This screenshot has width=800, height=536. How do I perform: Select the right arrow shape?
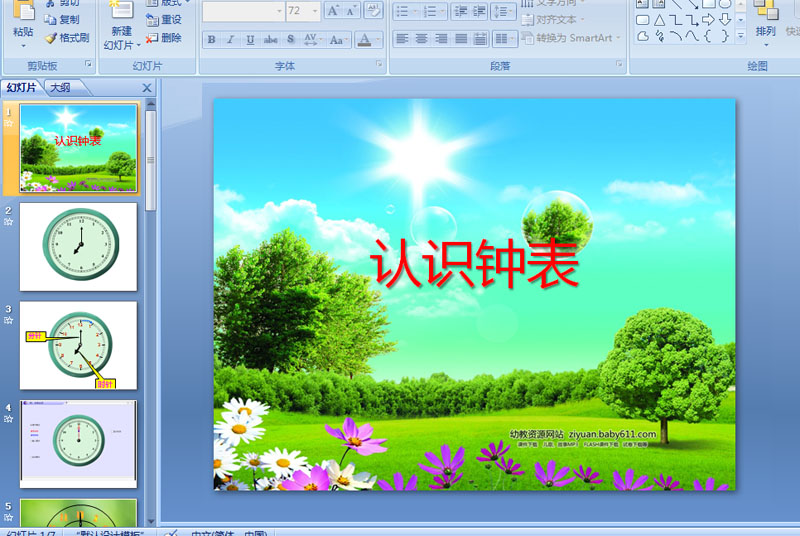pyautogui.click(x=708, y=20)
